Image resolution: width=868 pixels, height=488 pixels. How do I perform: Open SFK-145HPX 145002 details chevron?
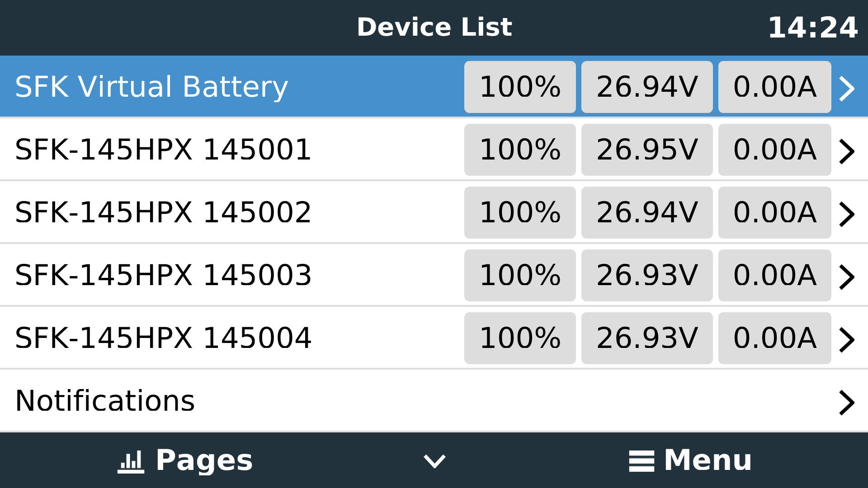tap(847, 214)
